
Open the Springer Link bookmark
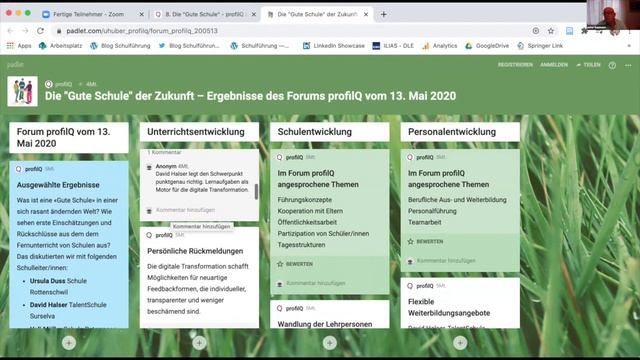[x=540, y=46]
